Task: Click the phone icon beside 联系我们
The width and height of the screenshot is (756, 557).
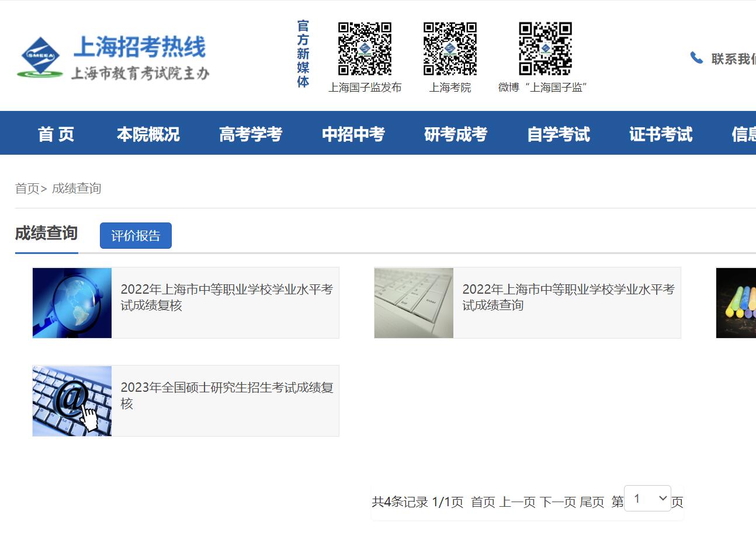Action: click(x=696, y=58)
